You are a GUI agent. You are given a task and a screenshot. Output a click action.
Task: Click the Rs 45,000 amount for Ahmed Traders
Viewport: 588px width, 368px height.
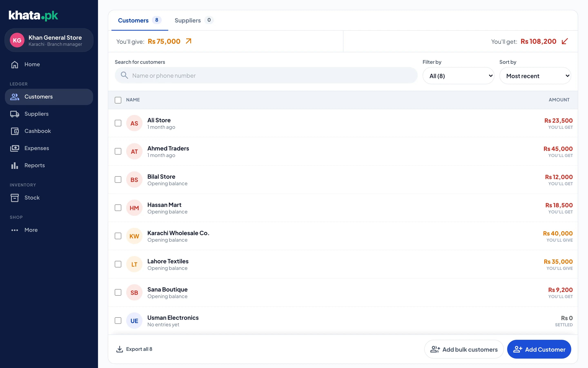pyautogui.click(x=558, y=149)
